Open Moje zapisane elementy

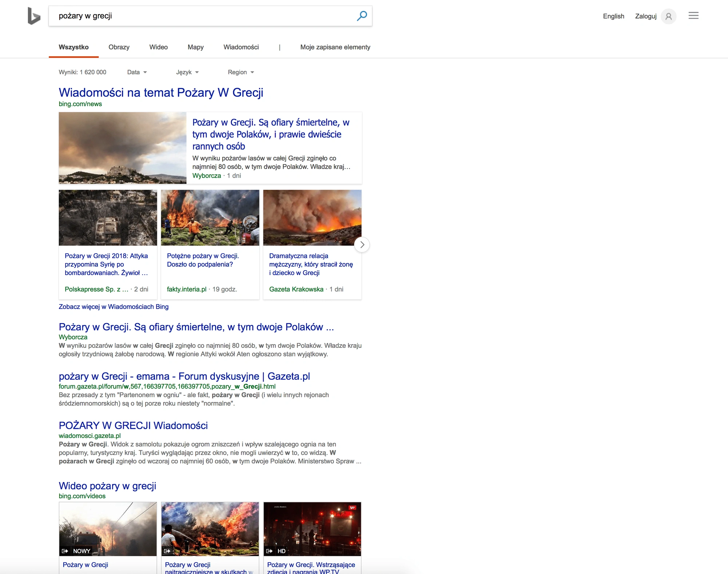point(335,47)
